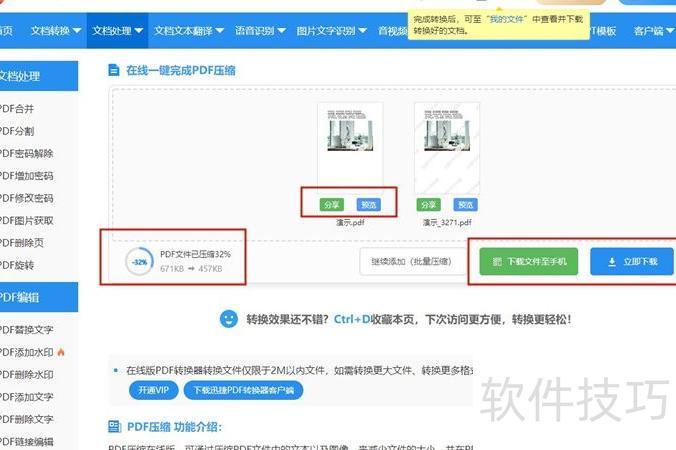Click the PDF文件已压缩32% text
The height and width of the screenshot is (450, 676).
[x=195, y=254]
